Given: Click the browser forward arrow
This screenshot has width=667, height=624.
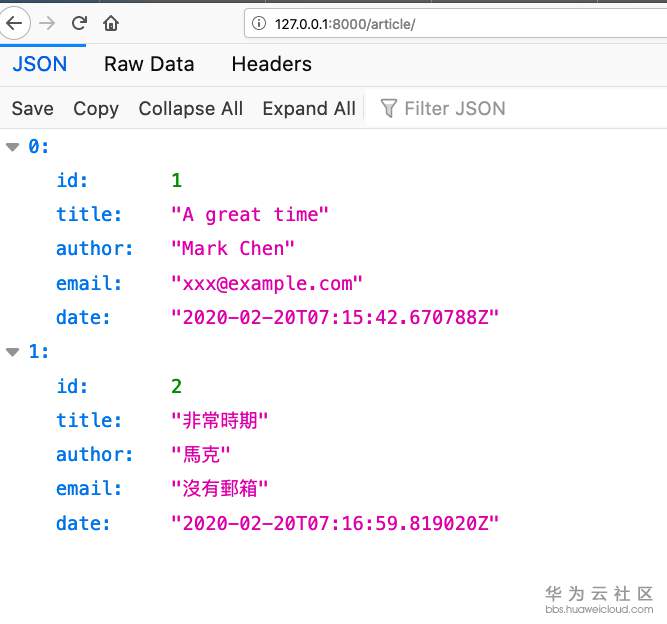Looking at the screenshot, I should pyautogui.click(x=46, y=22).
